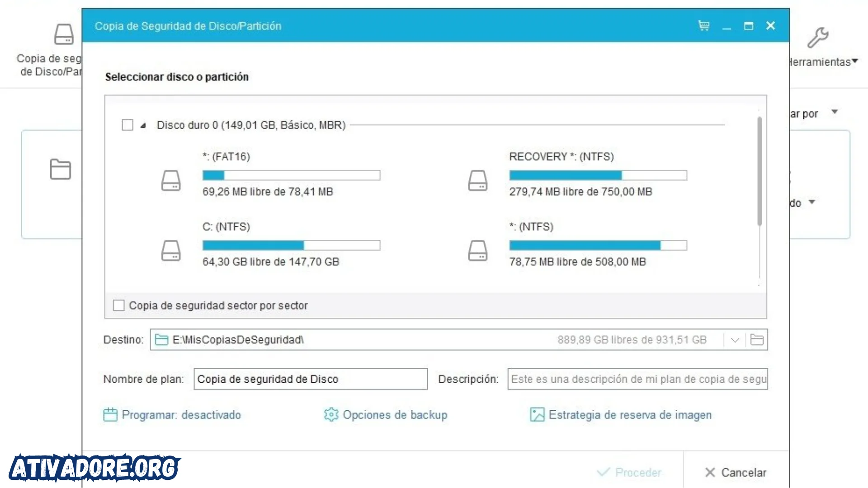Enable Copia de seguridad sector por sector

[x=119, y=305]
